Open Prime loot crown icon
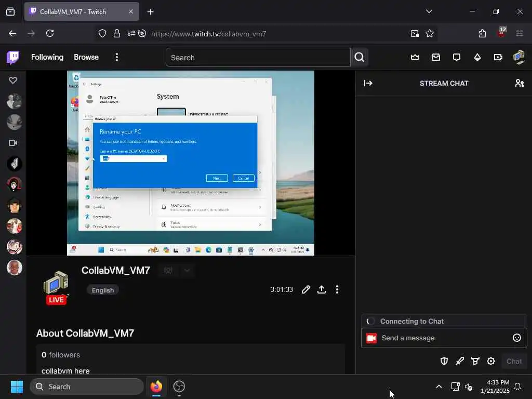Image resolution: width=532 pixels, height=399 pixels. [415, 57]
